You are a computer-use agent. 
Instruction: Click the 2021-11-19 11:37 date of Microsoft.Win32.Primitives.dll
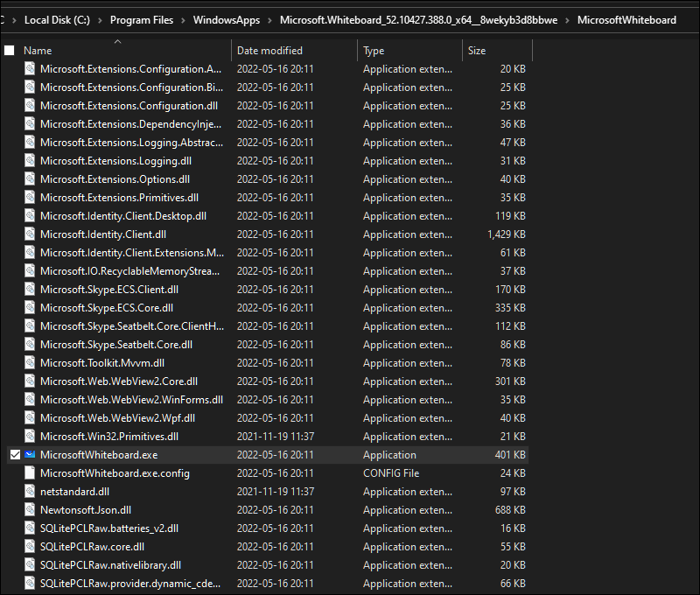pos(276,437)
